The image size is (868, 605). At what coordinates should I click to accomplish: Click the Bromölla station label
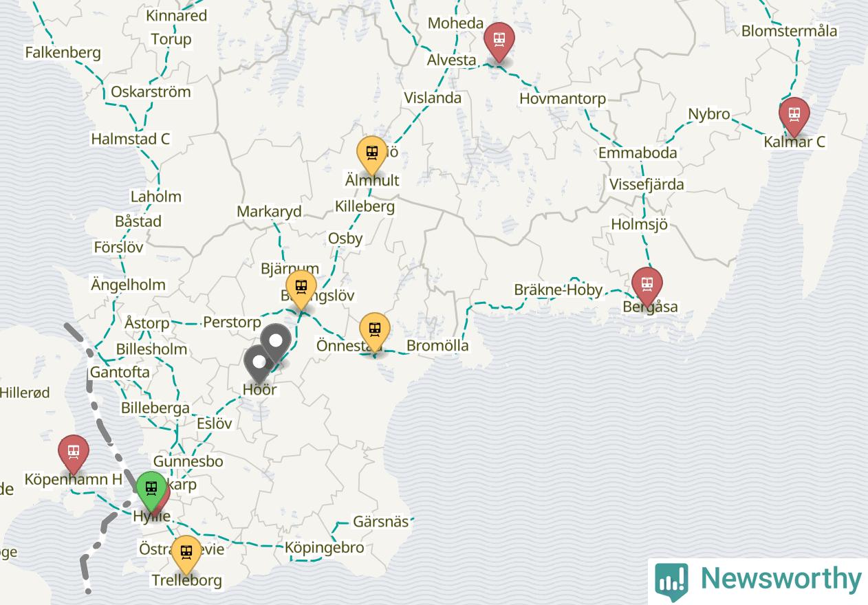437,345
